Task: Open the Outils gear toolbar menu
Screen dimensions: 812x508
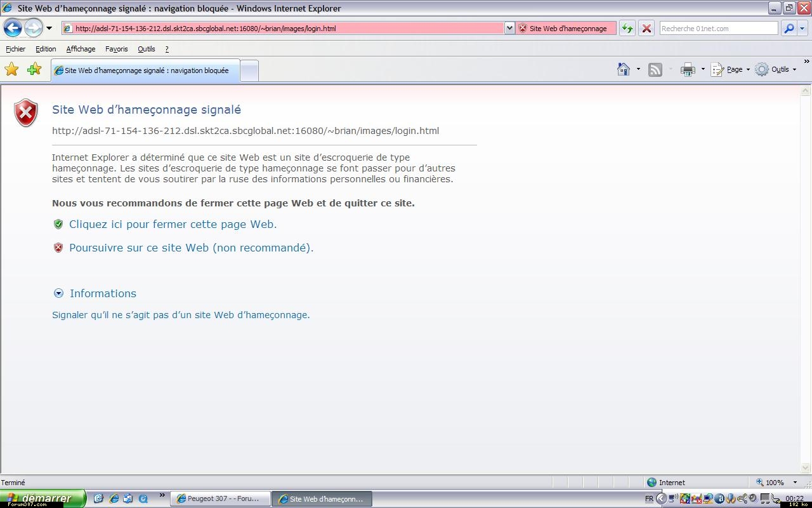Action: (776, 69)
